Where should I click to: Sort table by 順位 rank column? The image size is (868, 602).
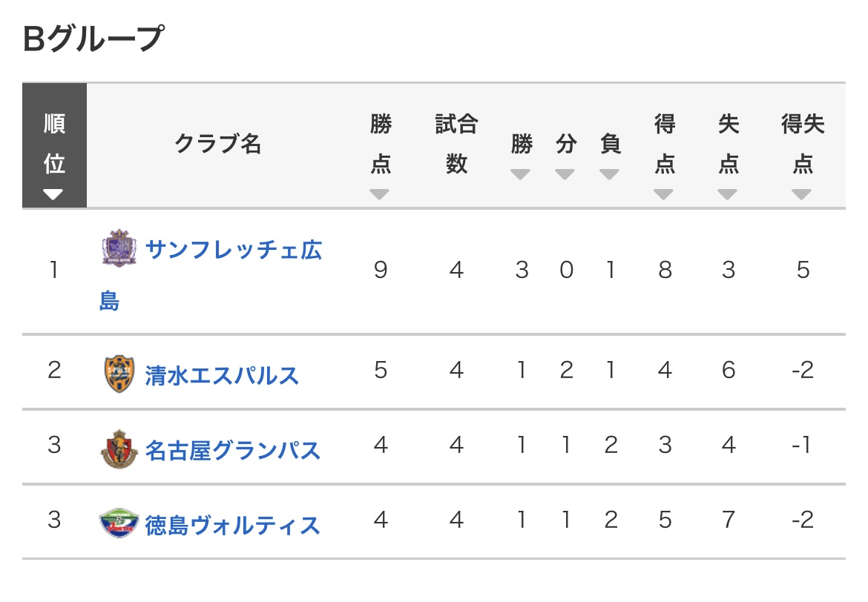pyautogui.click(x=54, y=195)
